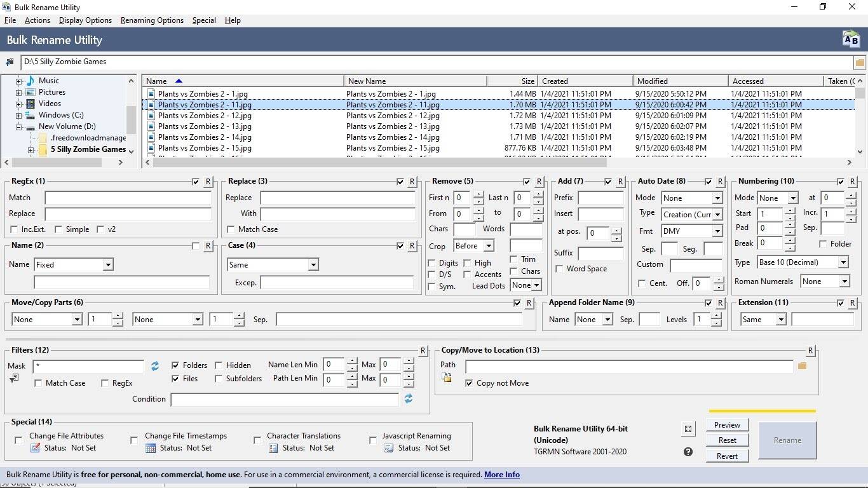Uncheck the Folders filter checkbox
The height and width of the screenshot is (488, 868).
(x=175, y=365)
